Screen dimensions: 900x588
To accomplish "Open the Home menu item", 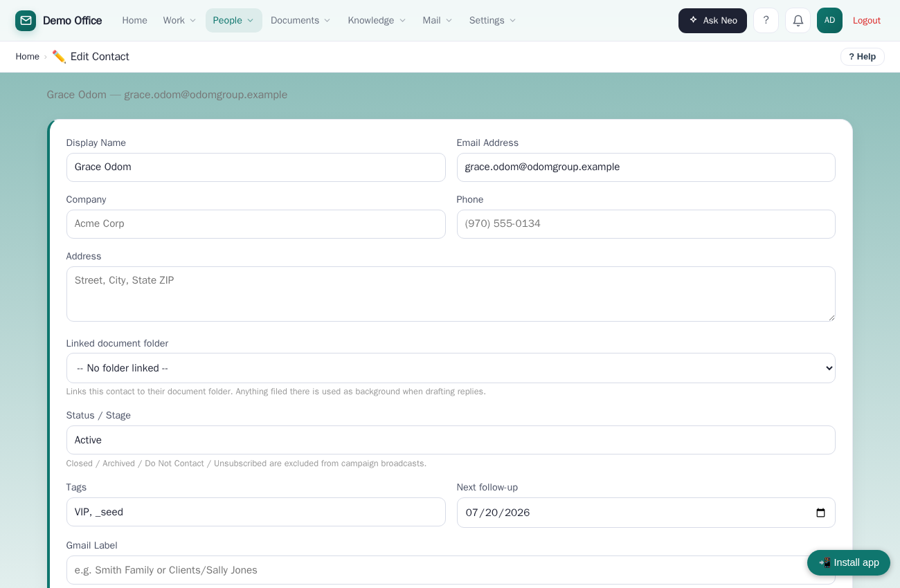I will coord(134,21).
